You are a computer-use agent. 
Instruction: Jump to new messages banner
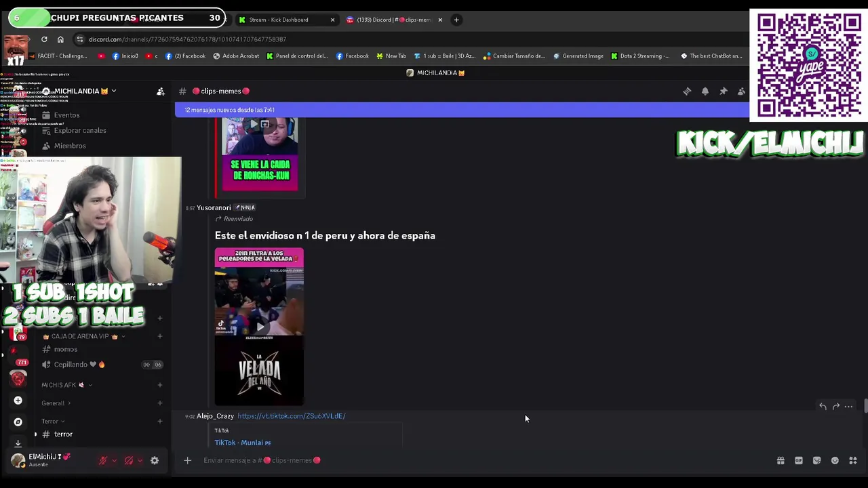(462, 110)
